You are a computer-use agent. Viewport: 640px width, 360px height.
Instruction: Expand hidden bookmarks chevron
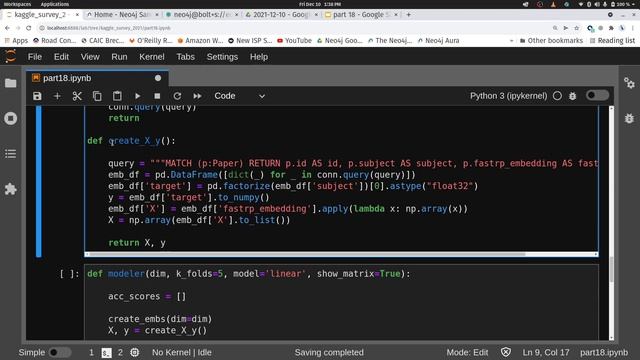(x=511, y=40)
